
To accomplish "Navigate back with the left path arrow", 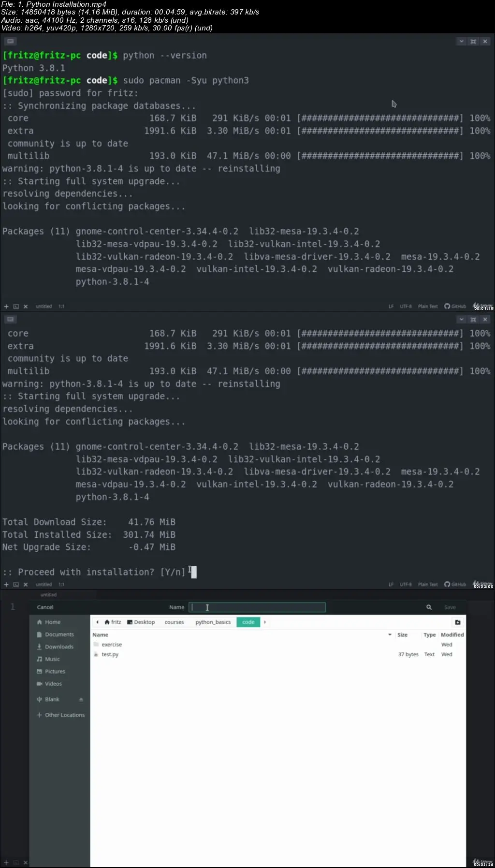I will click(97, 622).
